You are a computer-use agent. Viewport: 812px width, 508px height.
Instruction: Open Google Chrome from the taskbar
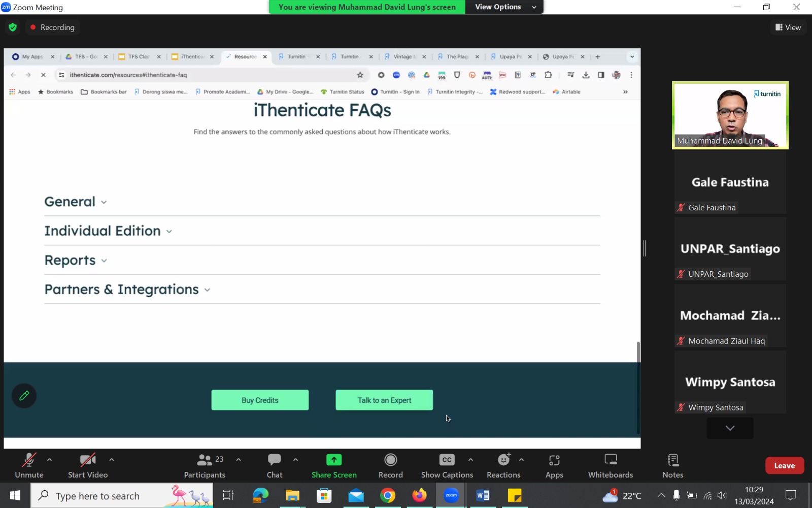(388, 495)
